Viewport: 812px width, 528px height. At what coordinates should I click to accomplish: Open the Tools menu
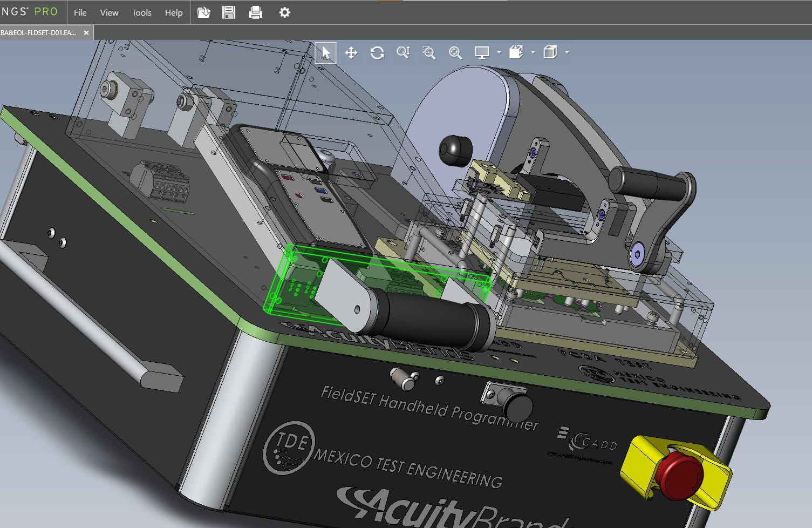[141, 12]
